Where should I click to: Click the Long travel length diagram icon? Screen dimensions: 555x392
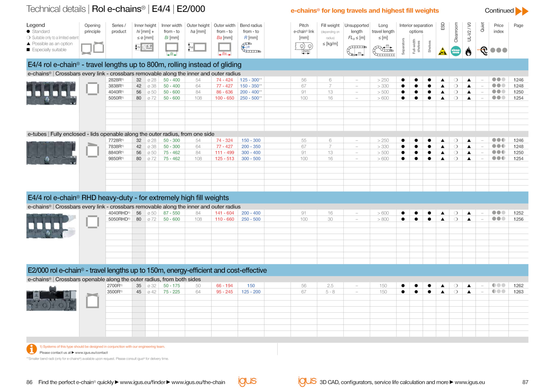[x=383, y=51]
